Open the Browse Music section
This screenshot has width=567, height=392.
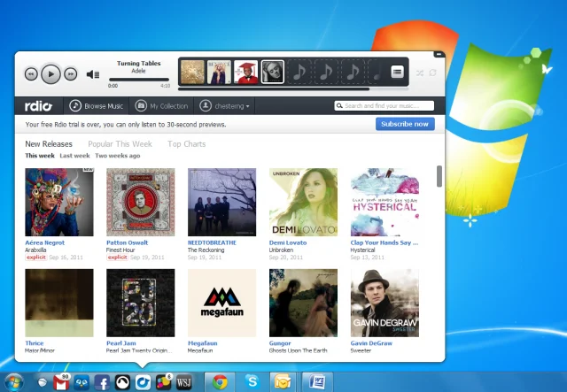[97, 106]
